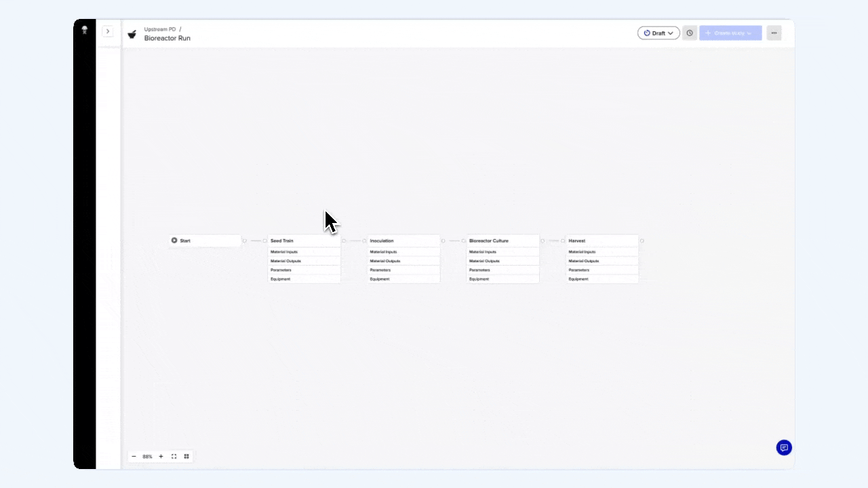Click the 88% zoom level indicator
Screen dimensions: 868x488
pyautogui.click(x=147, y=456)
